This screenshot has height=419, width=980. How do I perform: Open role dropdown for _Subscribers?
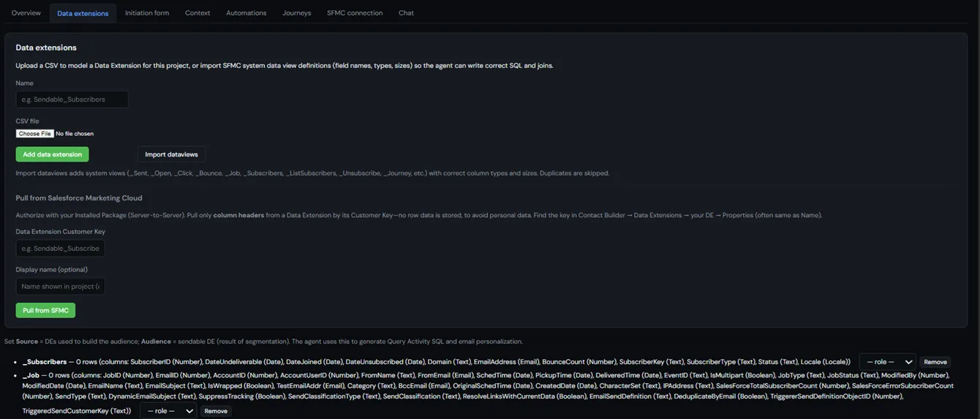[887, 362]
